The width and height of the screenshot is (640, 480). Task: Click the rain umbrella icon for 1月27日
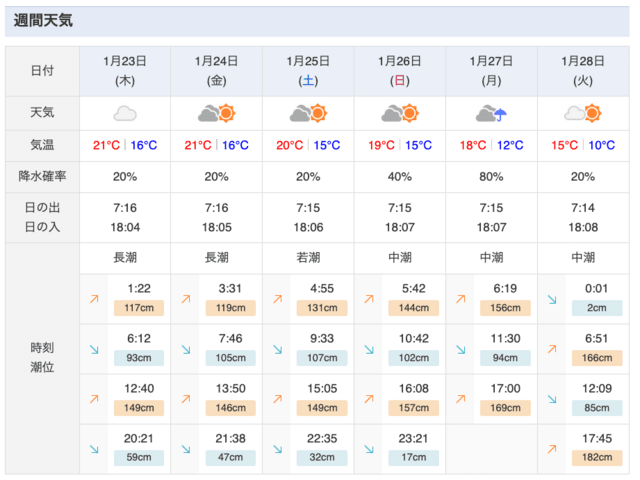[x=491, y=113]
